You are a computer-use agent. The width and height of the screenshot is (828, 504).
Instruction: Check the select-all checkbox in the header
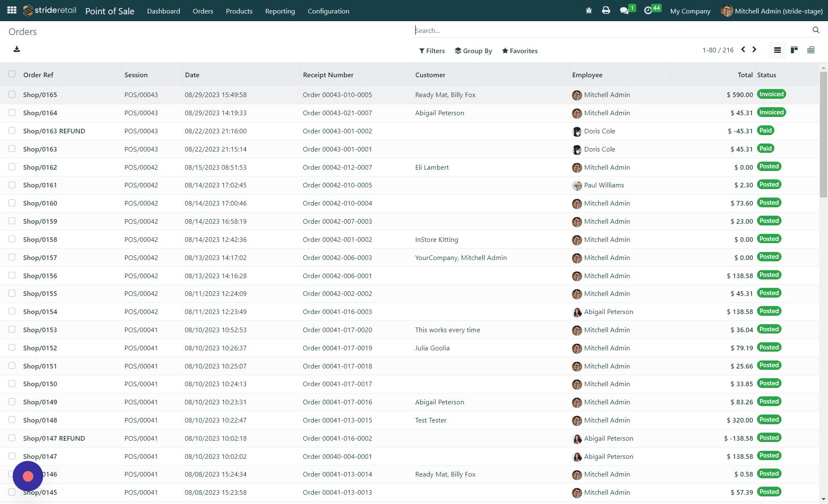coord(12,74)
